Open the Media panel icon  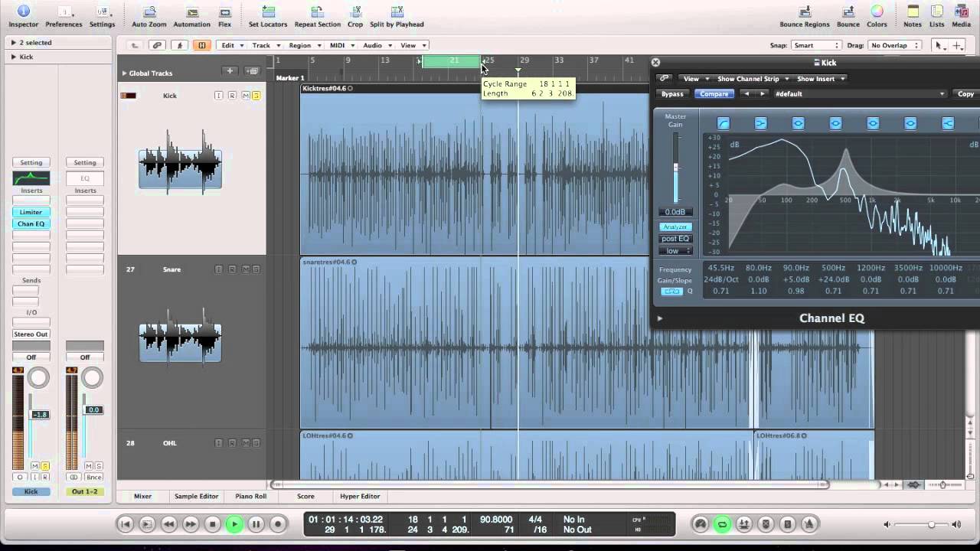[961, 12]
